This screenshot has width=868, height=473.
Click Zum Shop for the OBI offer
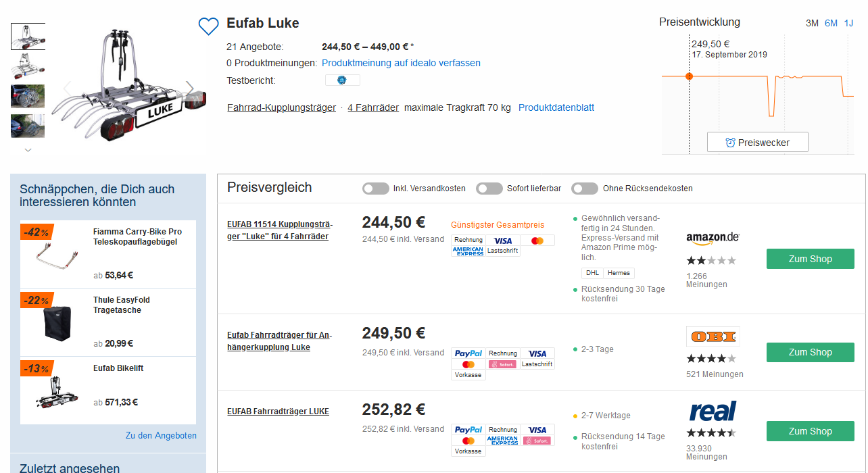tap(810, 352)
